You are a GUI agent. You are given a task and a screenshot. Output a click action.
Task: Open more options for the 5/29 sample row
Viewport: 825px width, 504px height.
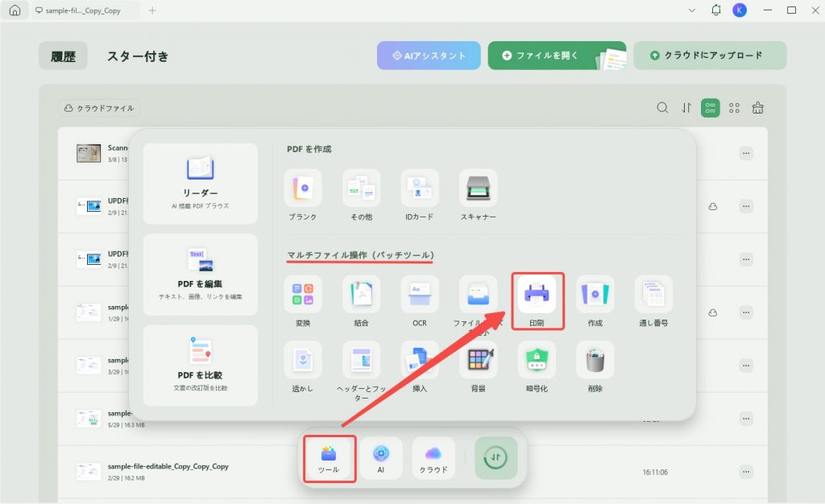tap(746, 419)
